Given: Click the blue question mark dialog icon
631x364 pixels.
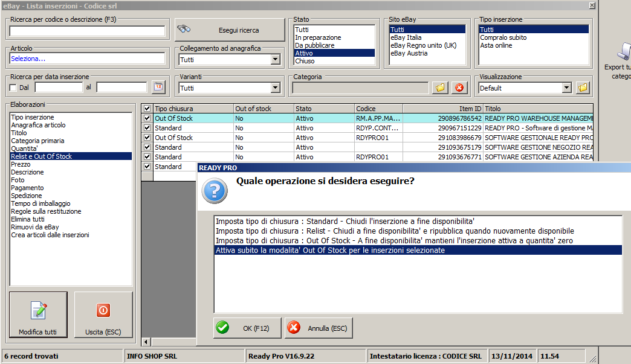Looking at the screenshot, I should click(215, 191).
